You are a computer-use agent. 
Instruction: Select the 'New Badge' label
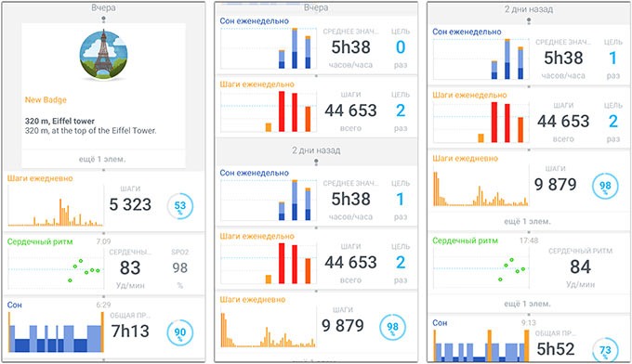[46, 100]
